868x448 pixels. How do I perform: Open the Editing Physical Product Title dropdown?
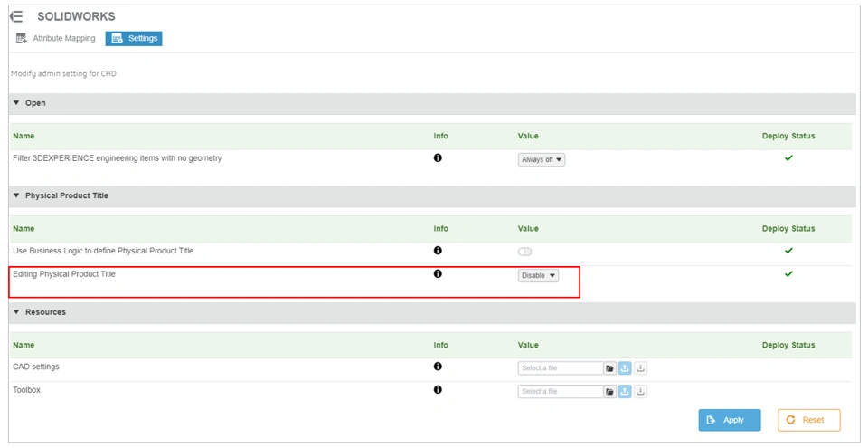click(x=538, y=276)
